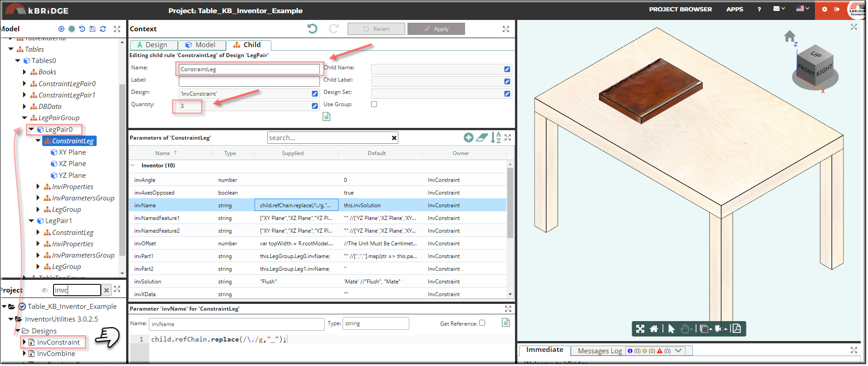The height and width of the screenshot is (366, 868).
Task: Maximize the Context panel with expand icon
Action: click(x=506, y=29)
